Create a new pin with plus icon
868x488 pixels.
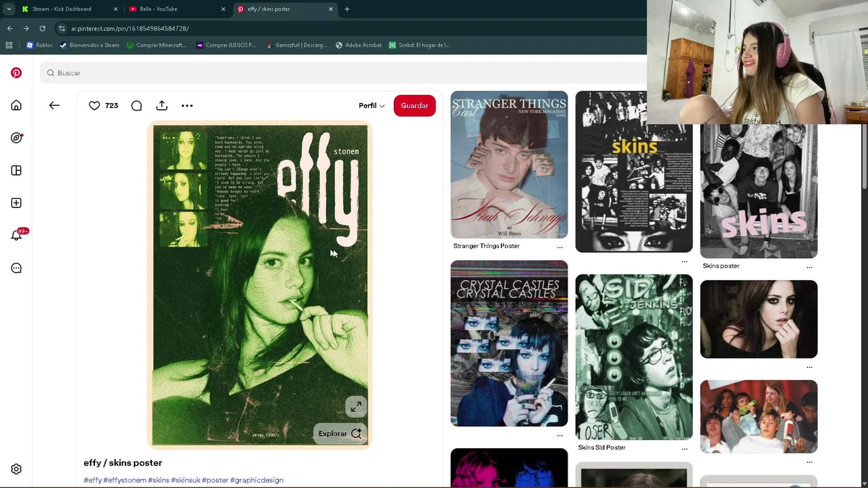[x=16, y=203]
